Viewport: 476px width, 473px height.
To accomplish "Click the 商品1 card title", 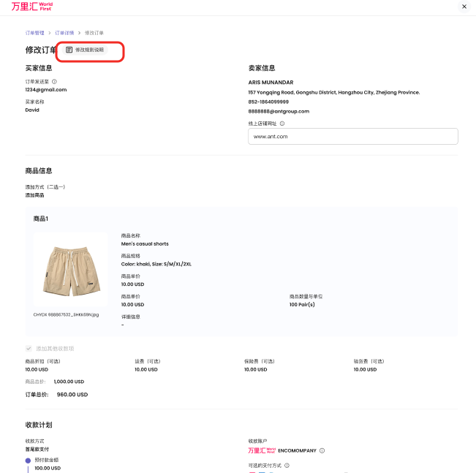I will pyautogui.click(x=41, y=219).
